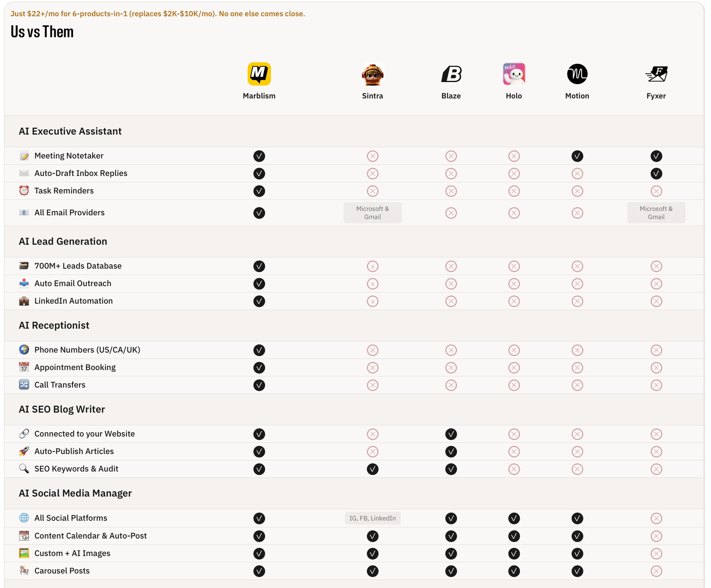The height and width of the screenshot is (588, 711).
Task: Click Sintra's 'Microsoft & Gmail' badge
Action: click(372, 213)
